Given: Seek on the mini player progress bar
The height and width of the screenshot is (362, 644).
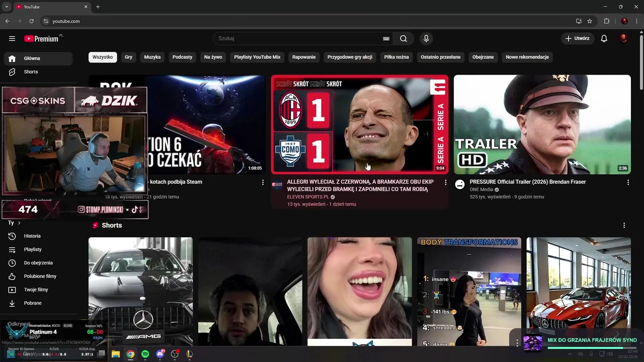Looking at the screenshot, I should [x=592, y=347].
